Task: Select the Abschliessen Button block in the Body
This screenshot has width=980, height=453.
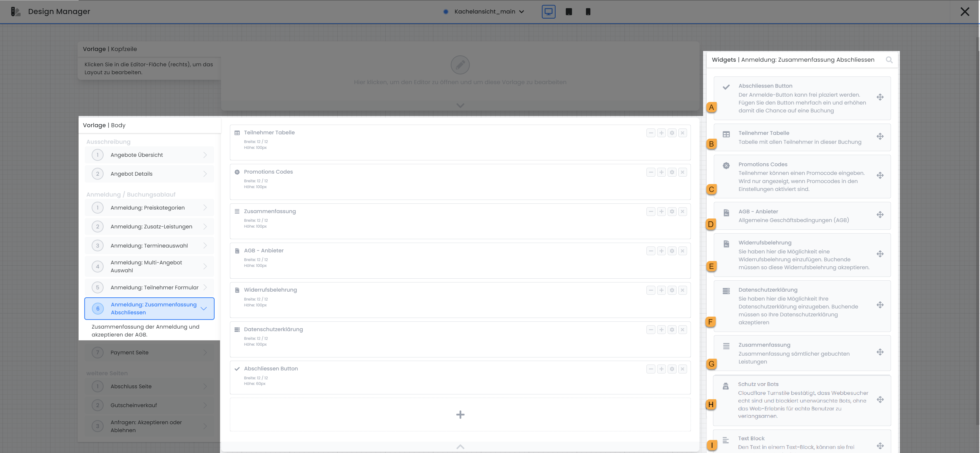Action: tap(271, 368)
